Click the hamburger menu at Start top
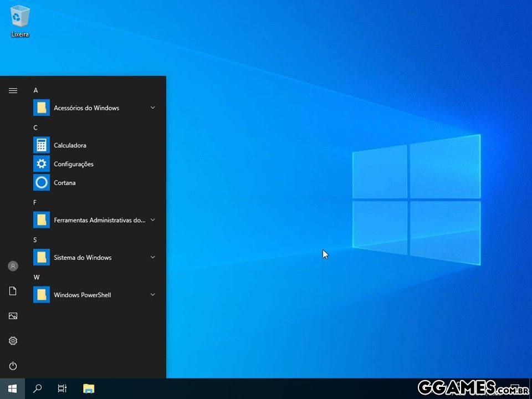 click(x=13, y=90)
